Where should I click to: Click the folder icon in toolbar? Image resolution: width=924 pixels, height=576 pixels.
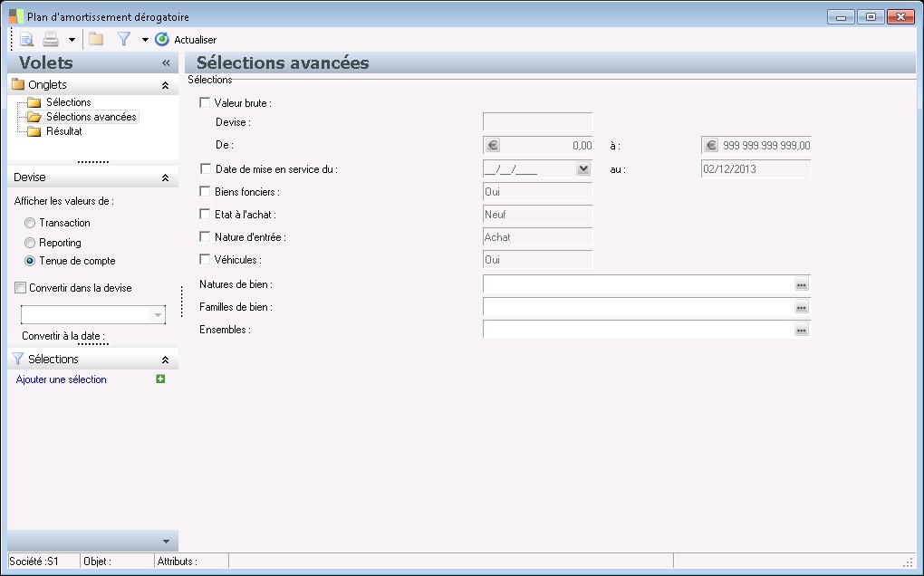(x=96, y=40)
